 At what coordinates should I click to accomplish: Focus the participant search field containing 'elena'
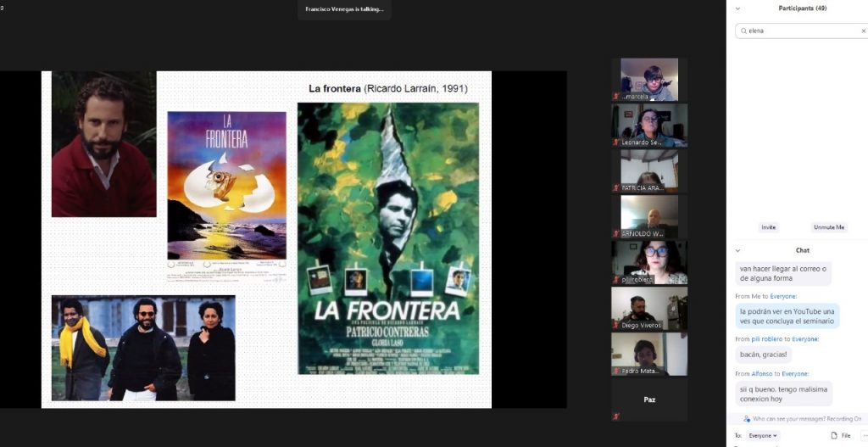click(x=802, y=31)
